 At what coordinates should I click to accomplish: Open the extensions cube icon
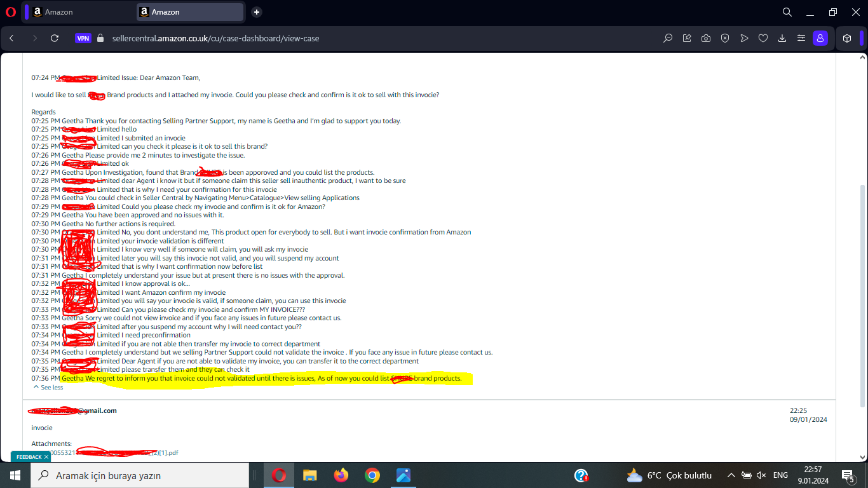click(847, 38)
